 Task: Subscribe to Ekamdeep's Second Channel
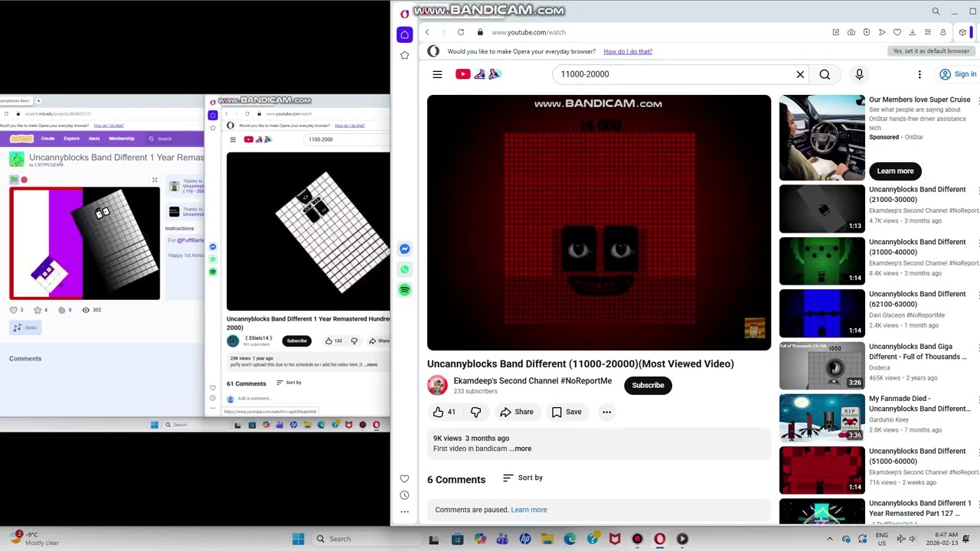[648, 385]
